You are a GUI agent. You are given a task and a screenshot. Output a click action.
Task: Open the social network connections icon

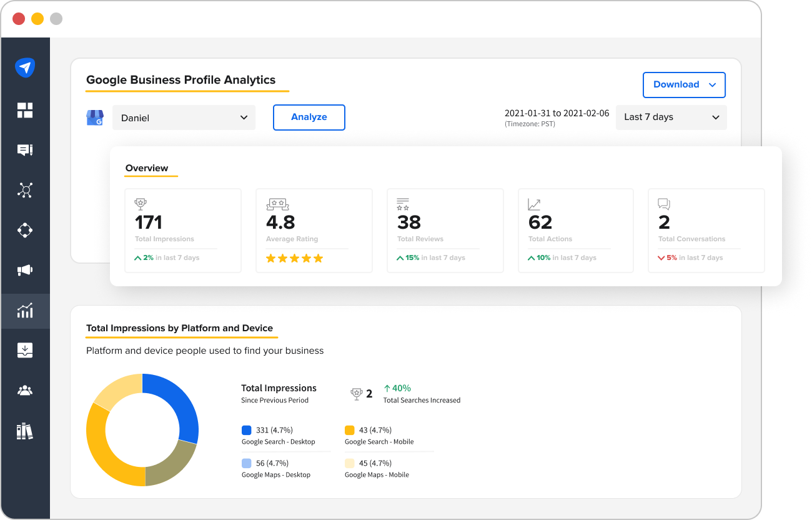point(25,190)
